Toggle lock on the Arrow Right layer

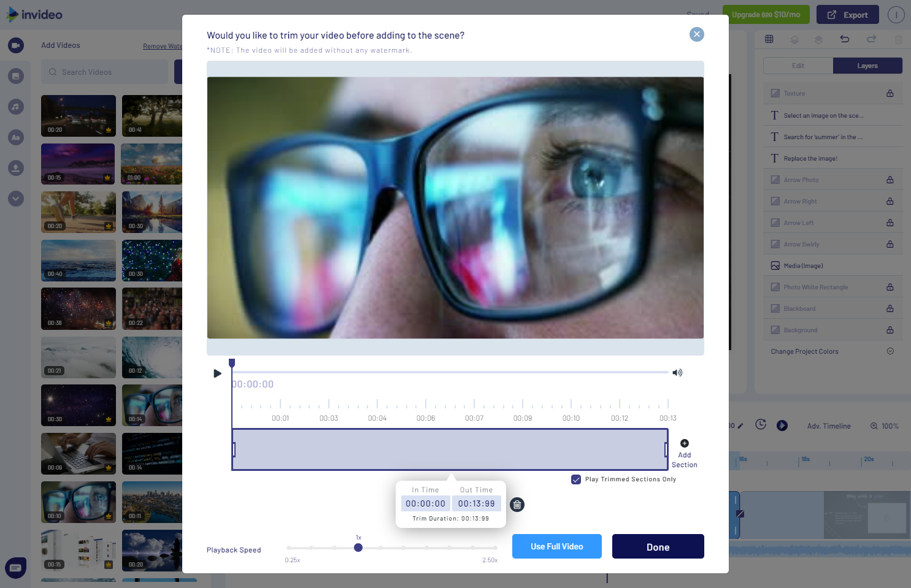coord(890,202)
